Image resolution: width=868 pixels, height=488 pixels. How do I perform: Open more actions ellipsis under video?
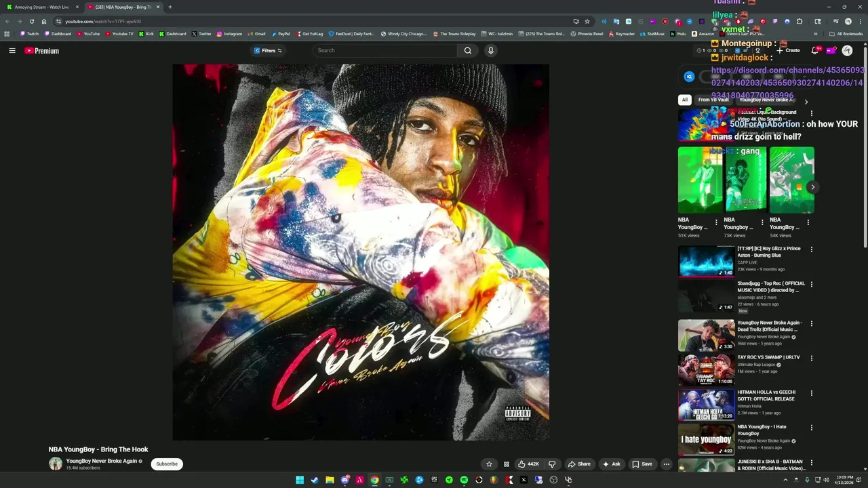(667, 464)
